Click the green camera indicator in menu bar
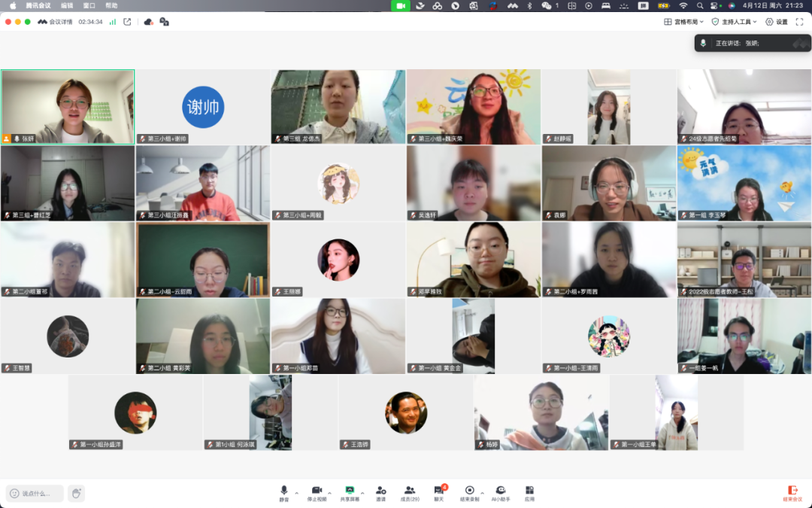Viewport: 812px width, 508px height. coord(400,6)
